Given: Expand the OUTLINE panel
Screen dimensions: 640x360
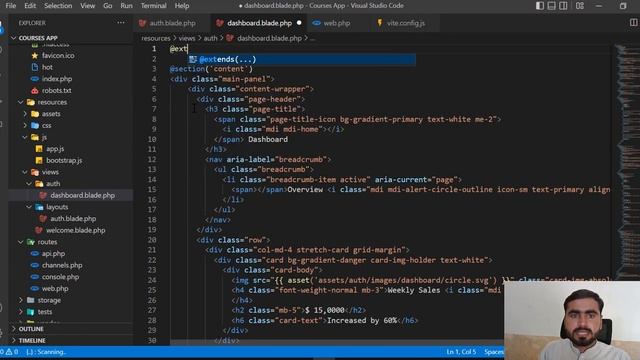Looking at the screenshot, I should tap(31, 329).
